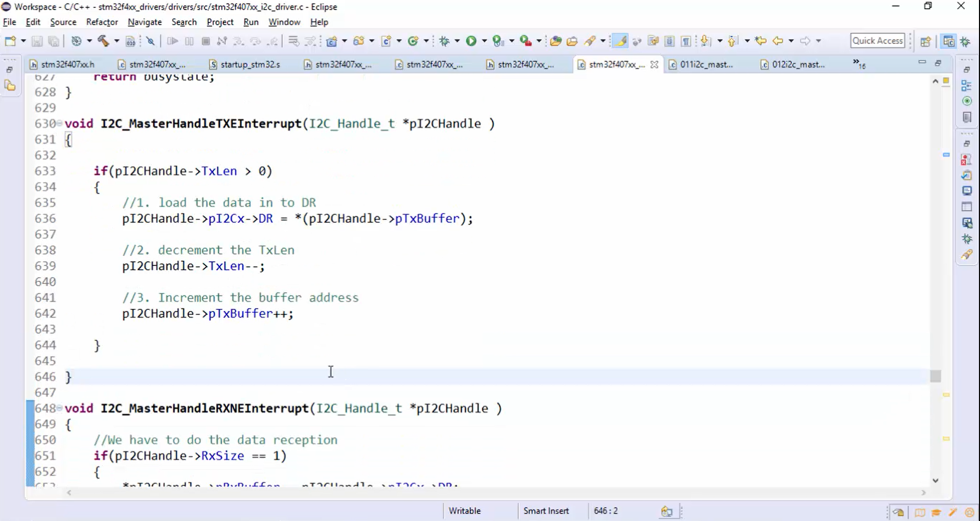Toggle Mark Occurrences highlighter icon
The height and width of the screenshot is (521, 980).
click(620, 41)
